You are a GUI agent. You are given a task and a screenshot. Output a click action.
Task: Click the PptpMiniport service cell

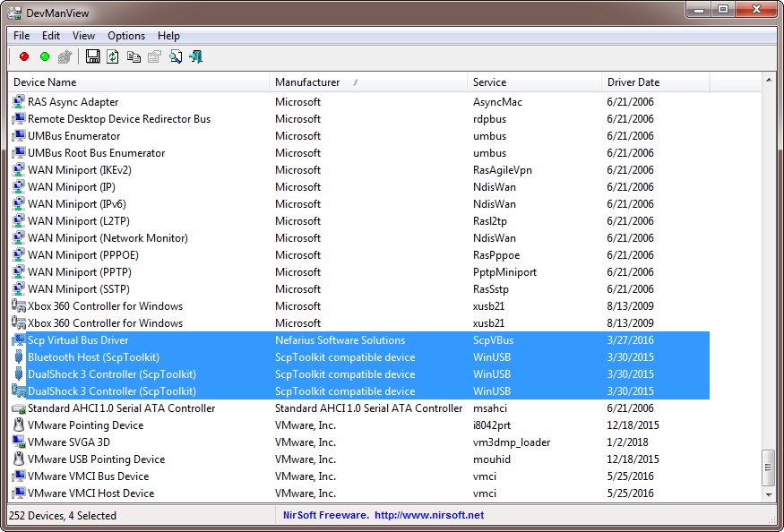505,272
